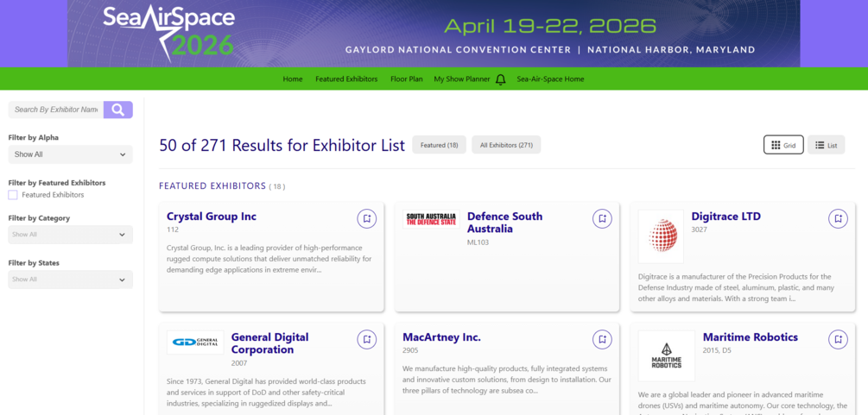Bookmark Crystal Group Inc to planner
Screen dimensions: 868x415
tap(366, 218)
